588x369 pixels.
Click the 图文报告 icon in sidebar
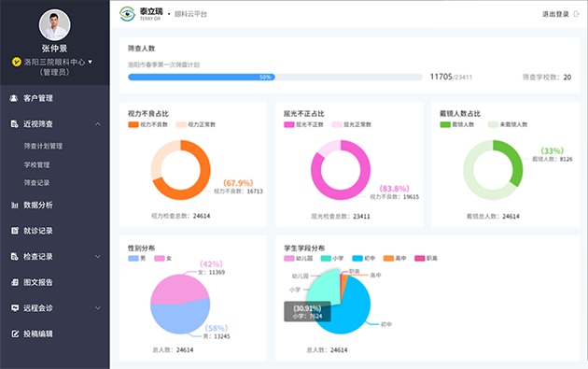pyautogui.click(x=14, y=282)
